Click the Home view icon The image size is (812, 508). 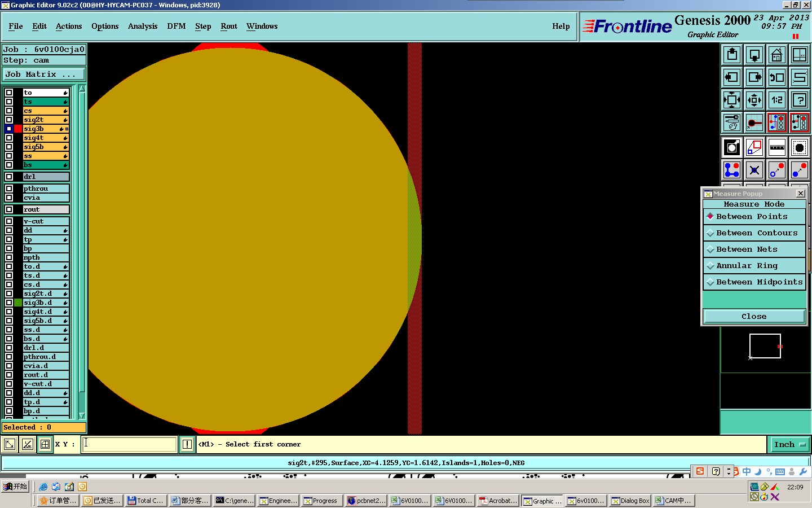[777, 55]
